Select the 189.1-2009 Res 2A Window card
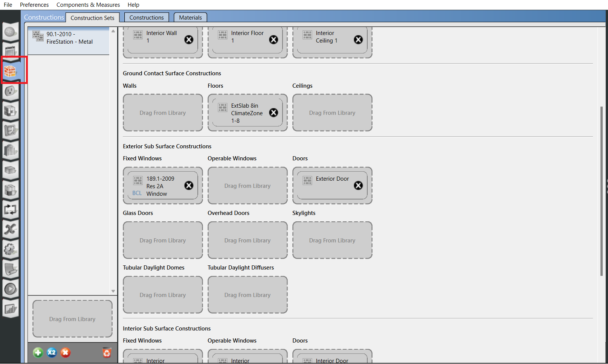The width and height of the screenshot is (608, 364). (163, 186)
